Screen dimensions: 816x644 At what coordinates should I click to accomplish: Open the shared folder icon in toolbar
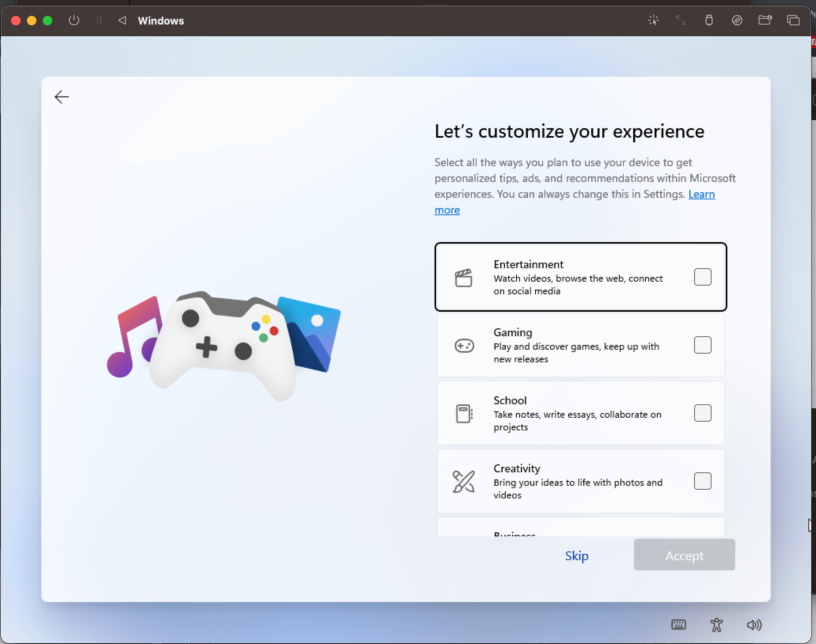coord(765,20)
